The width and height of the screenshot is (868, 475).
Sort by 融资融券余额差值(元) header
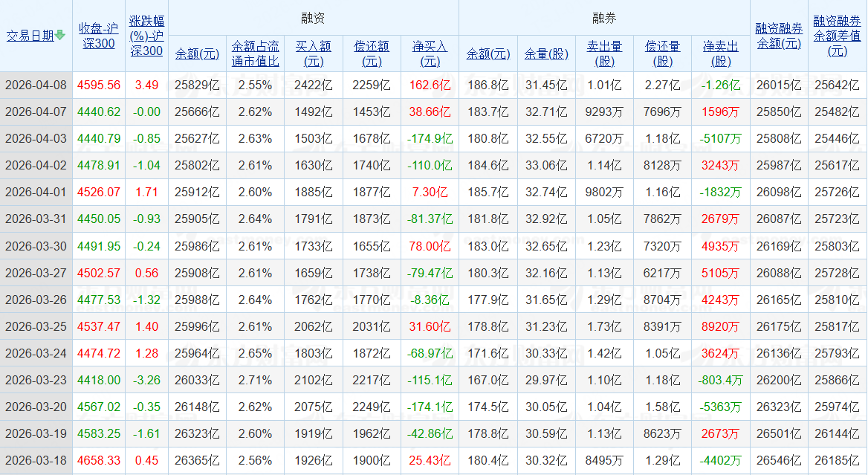coord(837,36)
